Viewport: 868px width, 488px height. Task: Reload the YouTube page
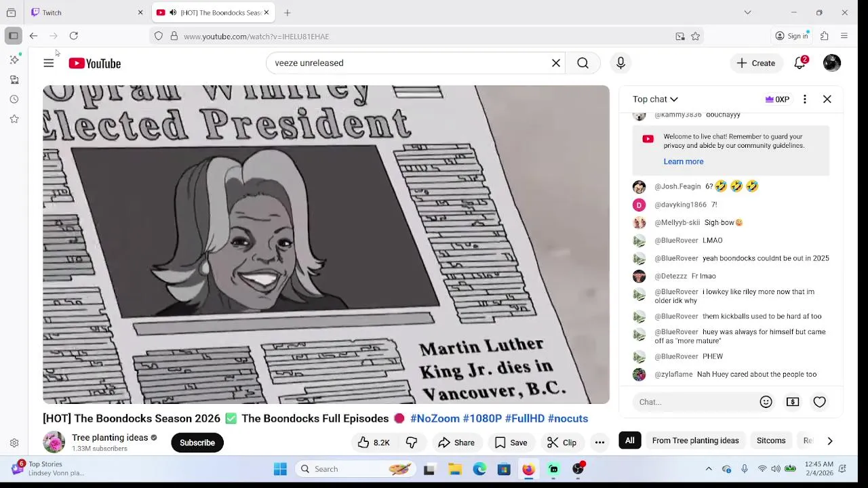coord(74,36)
